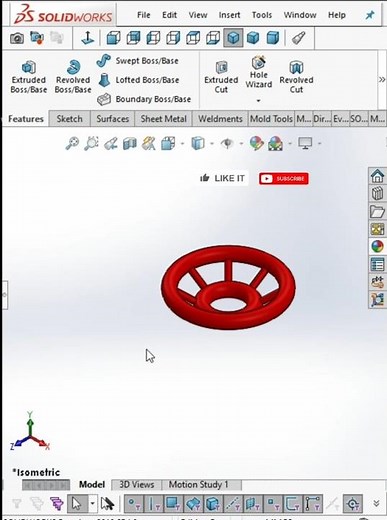Choose Lofted Boss/Base

138,80
